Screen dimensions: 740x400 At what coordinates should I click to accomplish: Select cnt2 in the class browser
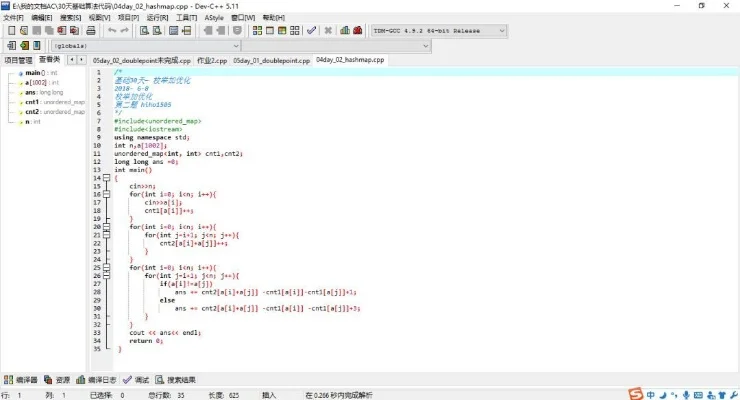(55, 112)
